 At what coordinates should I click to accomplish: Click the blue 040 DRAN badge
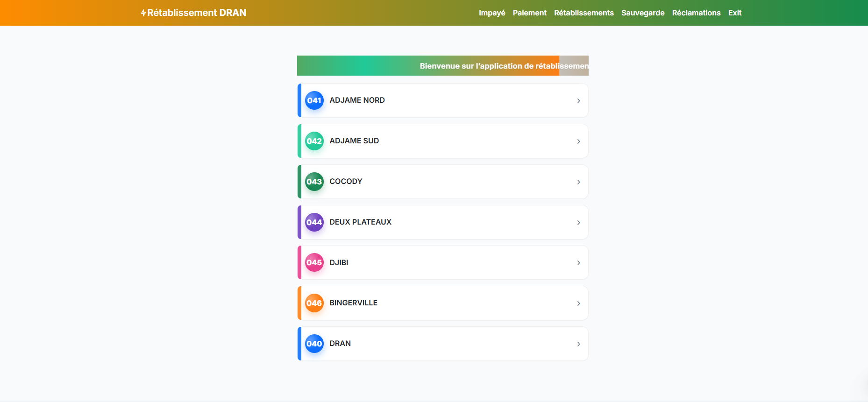[x=314, y=344]
